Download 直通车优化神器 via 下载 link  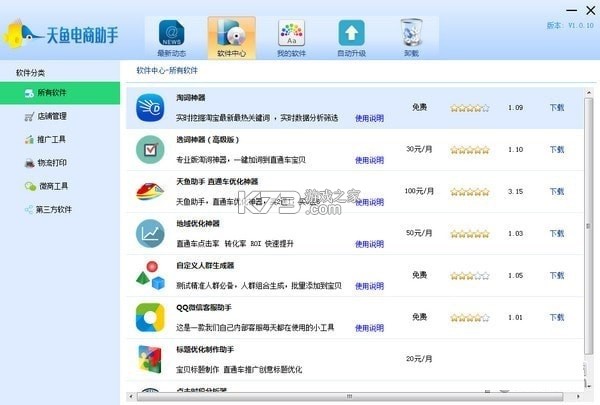pos(557,191)
